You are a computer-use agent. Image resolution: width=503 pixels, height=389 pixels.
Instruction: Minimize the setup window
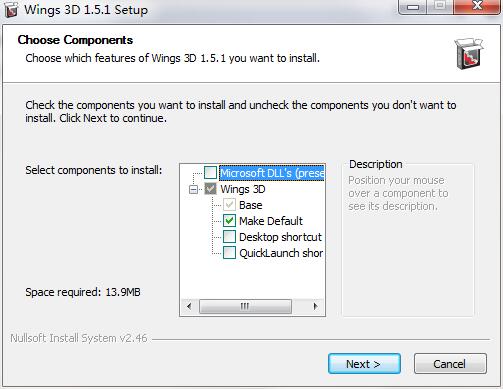pos(413,6)
